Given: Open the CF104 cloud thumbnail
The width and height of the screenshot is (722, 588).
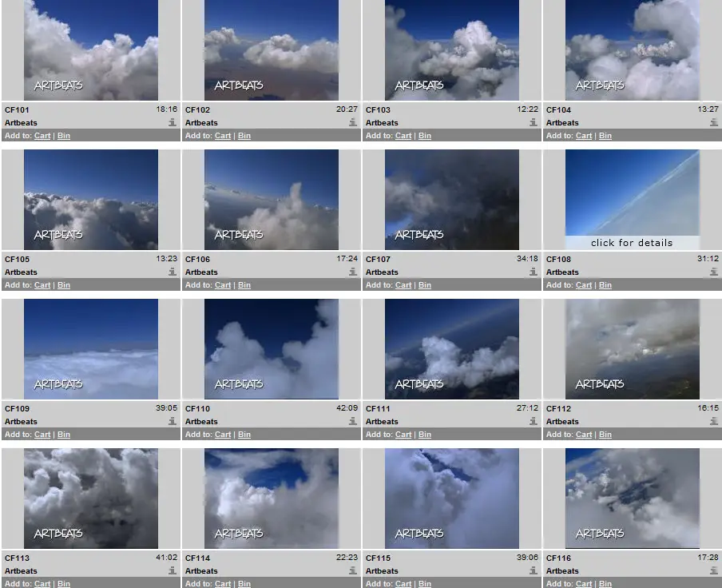Looking at the screenshot, I should coord(633,50).
